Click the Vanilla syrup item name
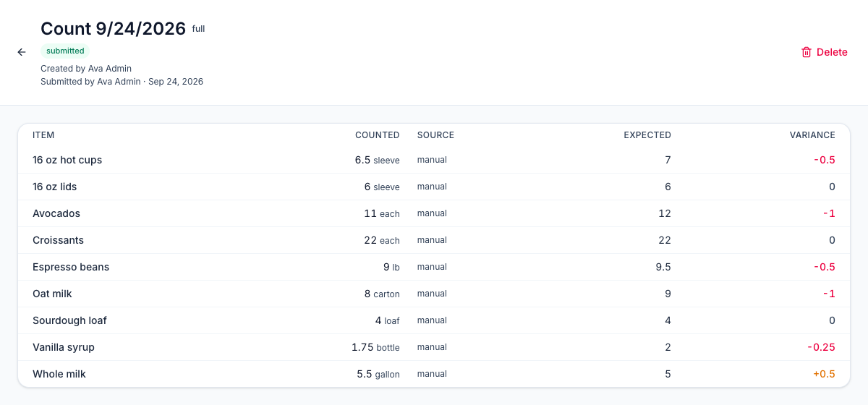 pos(64,347)
